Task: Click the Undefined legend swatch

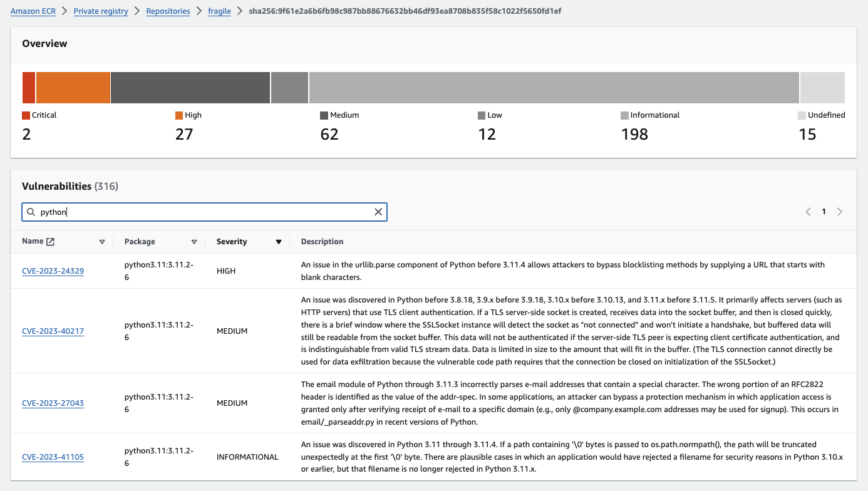Action: 802,115
